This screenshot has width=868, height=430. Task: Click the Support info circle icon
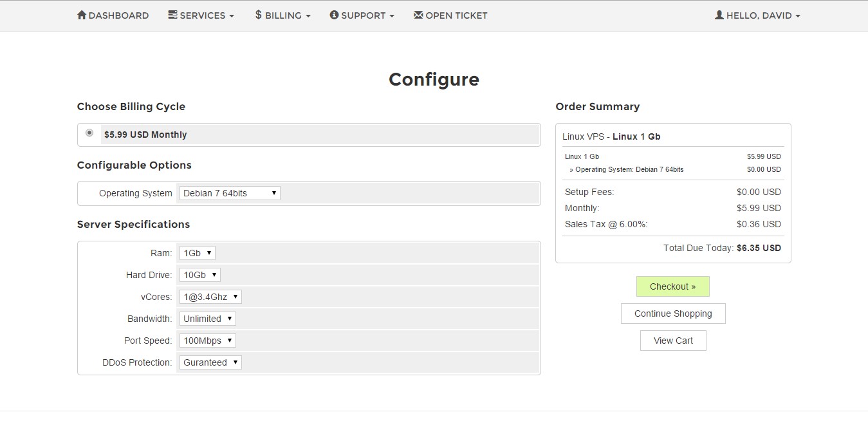334,15
